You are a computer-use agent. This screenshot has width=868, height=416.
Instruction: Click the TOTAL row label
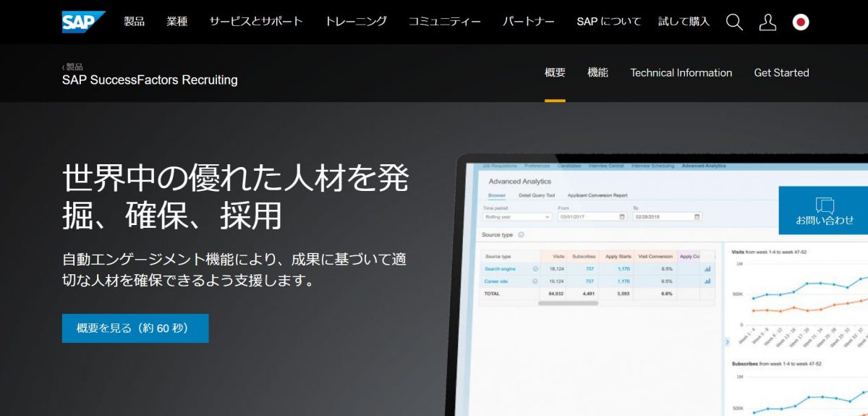point(492,294)
